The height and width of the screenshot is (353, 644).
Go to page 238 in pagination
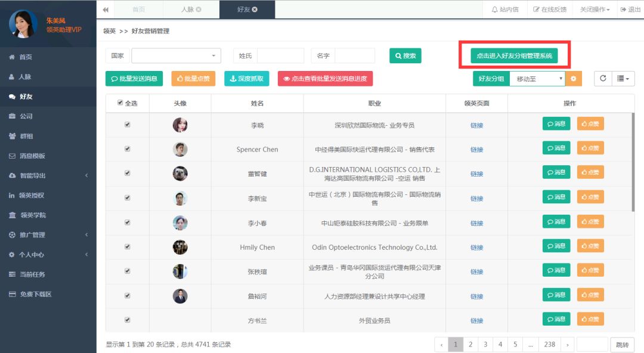coord(549,344)
